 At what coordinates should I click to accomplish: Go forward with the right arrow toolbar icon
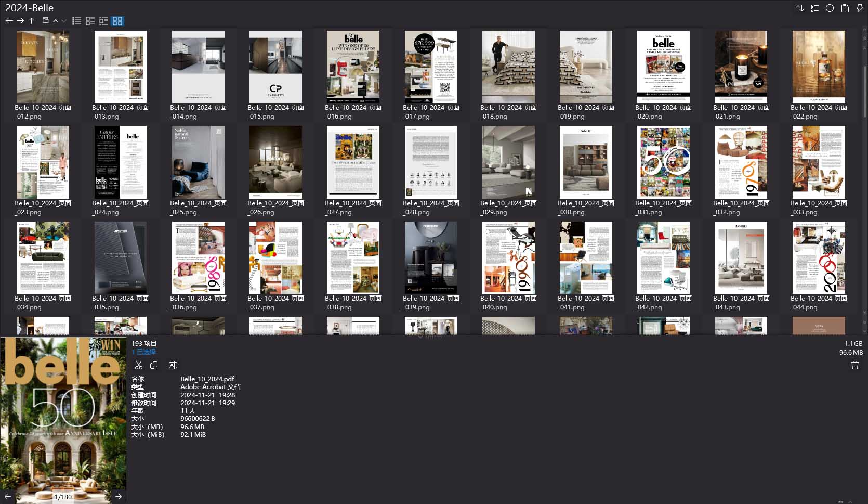click(20, 21)
